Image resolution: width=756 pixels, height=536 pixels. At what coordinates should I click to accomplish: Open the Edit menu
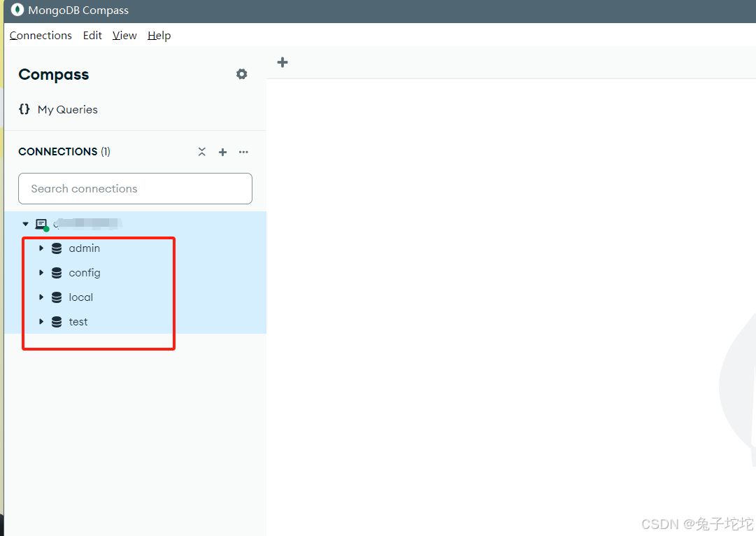[x=92, y=36]
